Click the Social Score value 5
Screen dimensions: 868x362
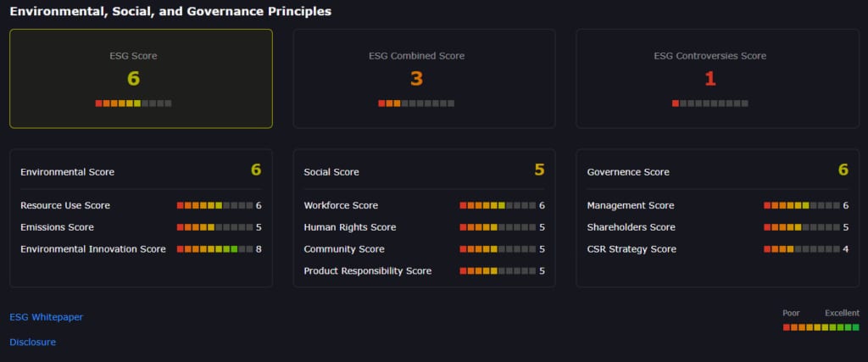pyautogui.click(x=539, y=170)
